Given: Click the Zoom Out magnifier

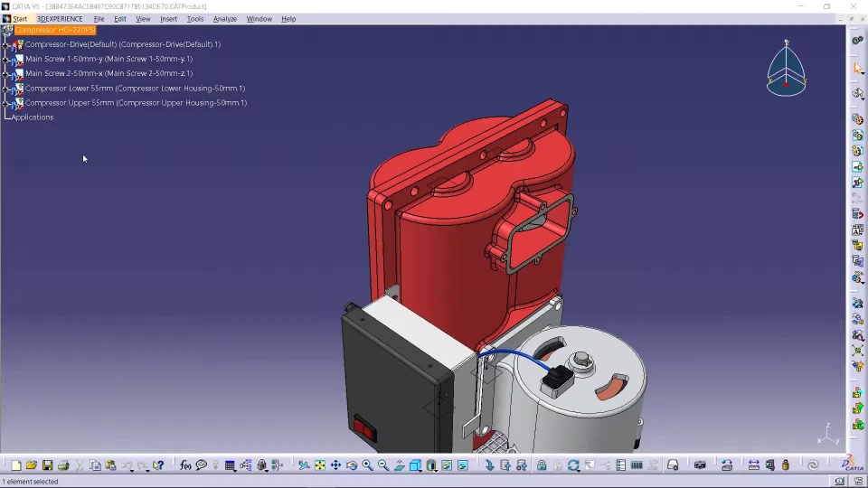Looking at the screenshot, I should [383, 465].
